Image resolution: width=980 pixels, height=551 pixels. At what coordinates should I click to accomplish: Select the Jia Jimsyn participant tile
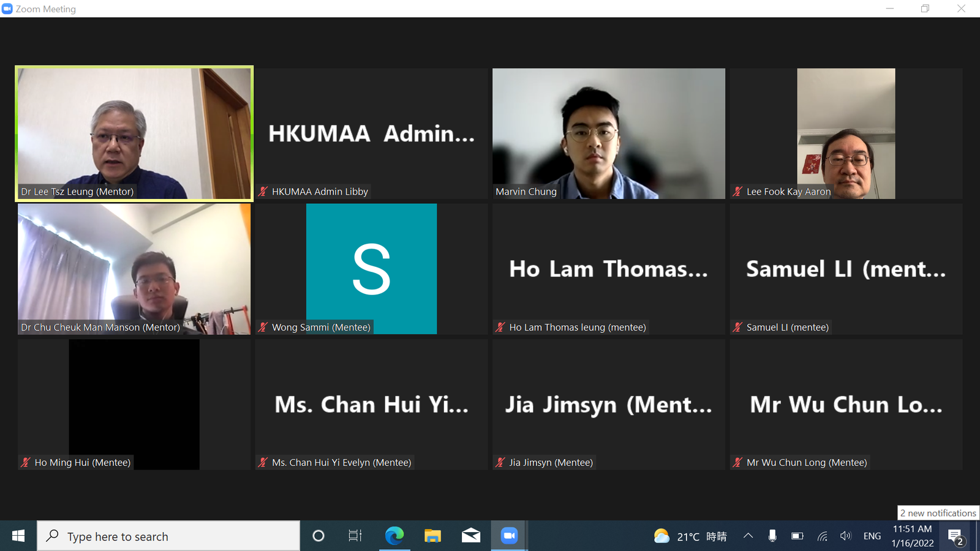(x=609, y=405)
